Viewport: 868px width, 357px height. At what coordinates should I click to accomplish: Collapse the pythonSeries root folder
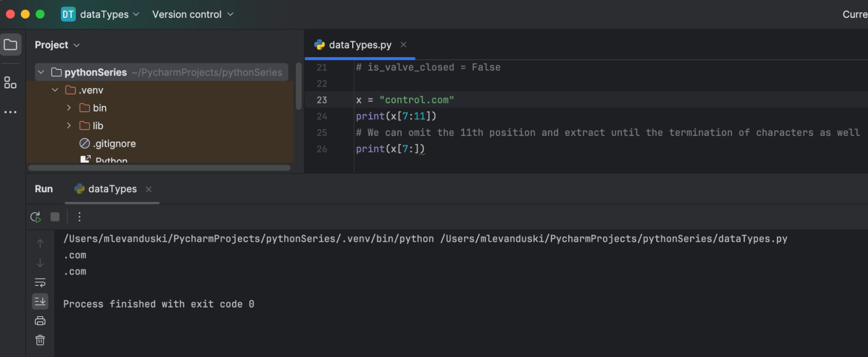[x=41, y=72]
